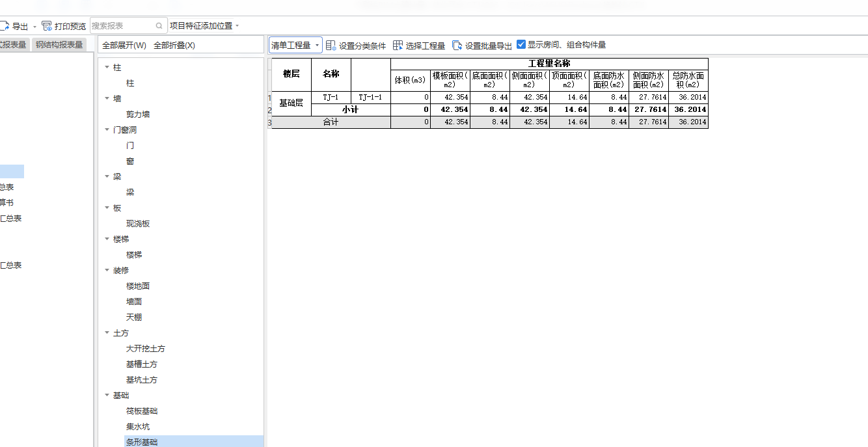Screen dimensions: 868x447
Task: Click the magnifier icon in the report search box
Action: pyautogui.click(x=159, y=26)
